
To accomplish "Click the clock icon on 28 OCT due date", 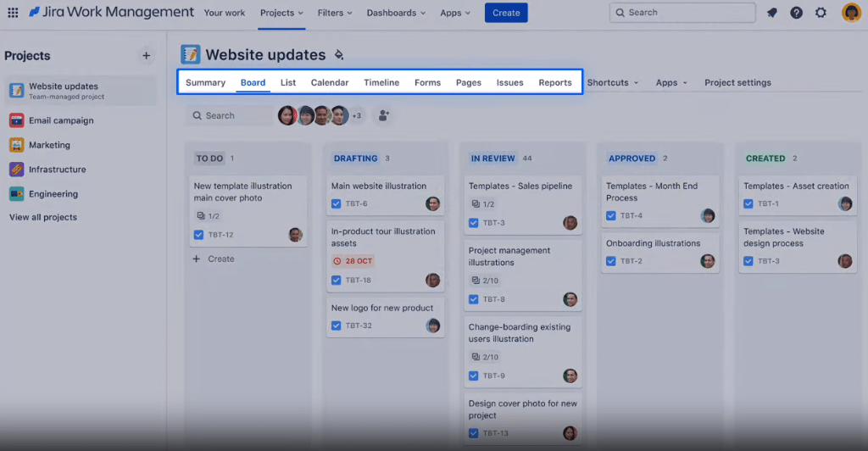I will pyautogui.click(x=337, y=260).
